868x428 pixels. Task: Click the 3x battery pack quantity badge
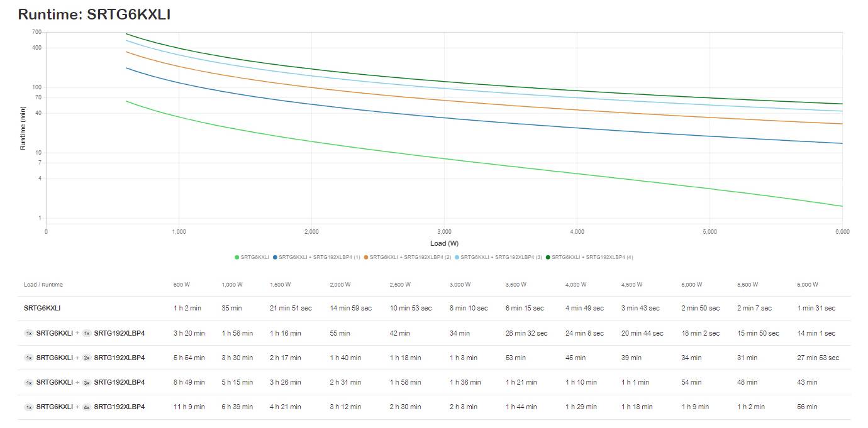[x=87, y=382]
